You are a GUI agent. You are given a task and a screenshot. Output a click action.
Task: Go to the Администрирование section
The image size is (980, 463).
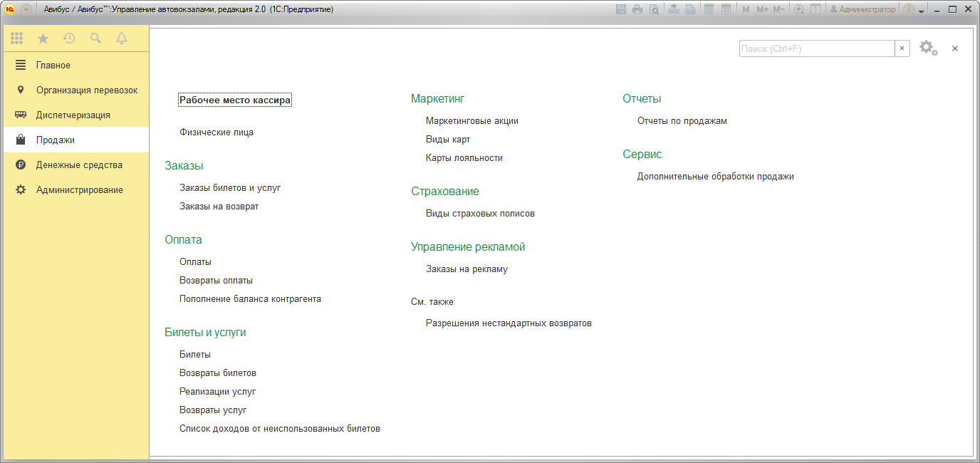point(79,189)
